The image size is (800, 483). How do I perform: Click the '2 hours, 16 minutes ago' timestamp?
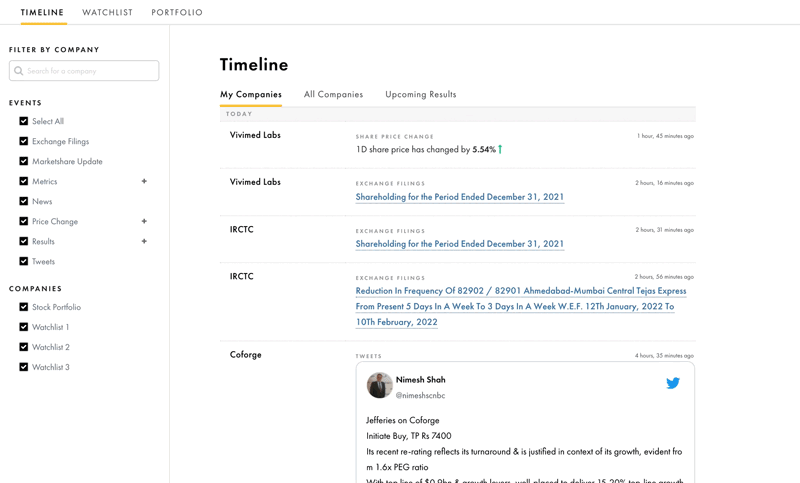664,183
